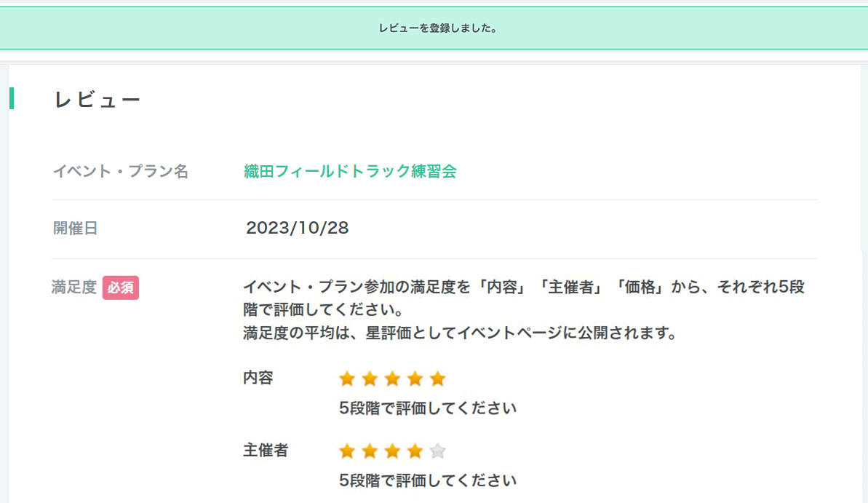Open the 織田フィールドトラック練習会 event link
868x503 pixels.
point(350,171)
